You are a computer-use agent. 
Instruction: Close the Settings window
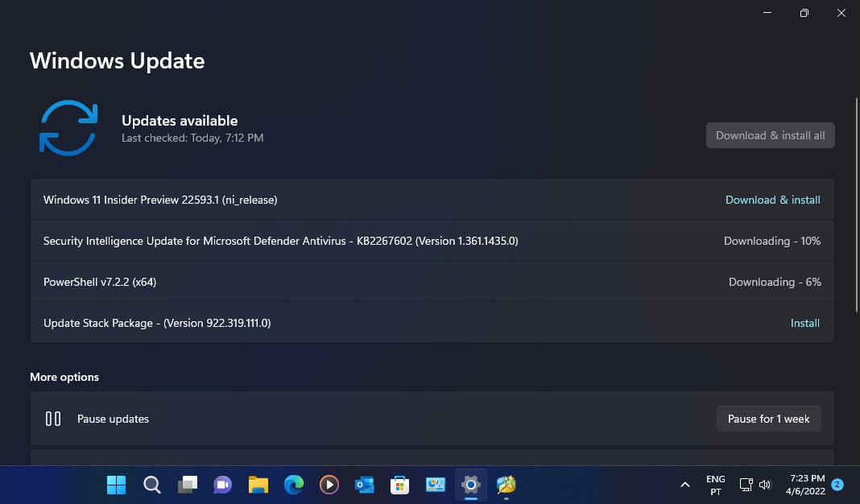pyautogui.click(x=841, y=13)
